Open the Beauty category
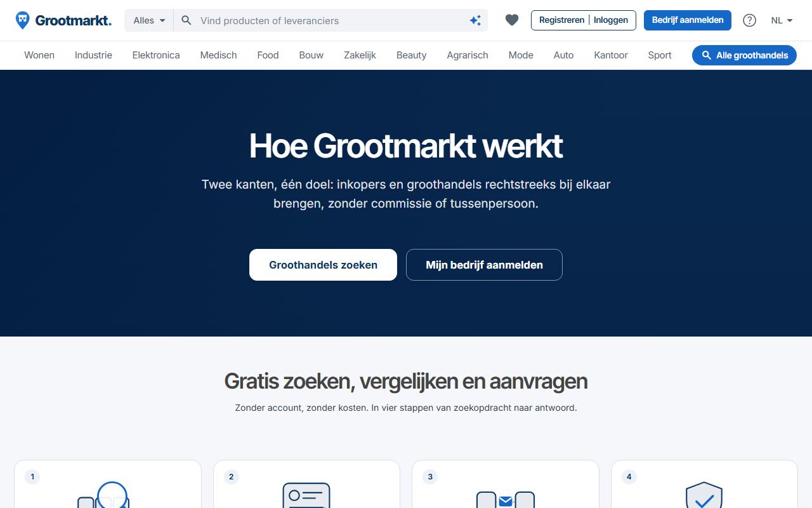Screen dimensions: 812x508 click(412, 55)
